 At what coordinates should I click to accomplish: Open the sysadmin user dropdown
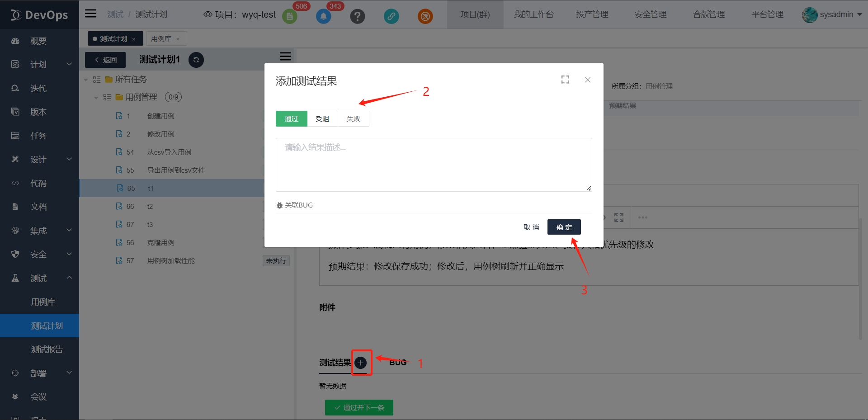tap(832, 14)
